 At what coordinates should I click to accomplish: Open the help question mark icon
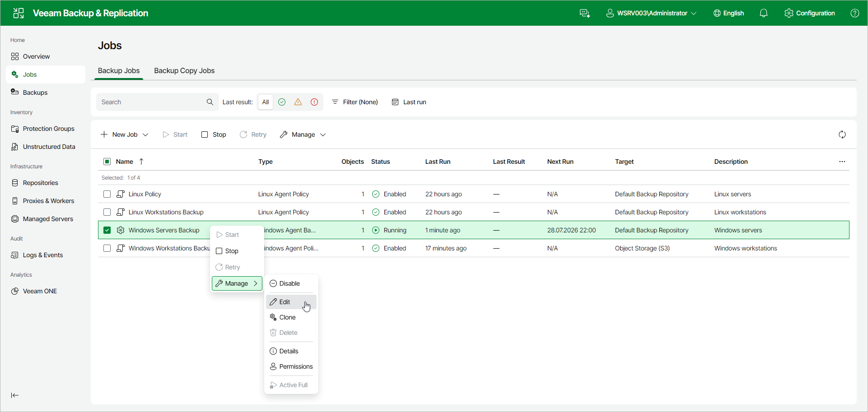(855, 13)
